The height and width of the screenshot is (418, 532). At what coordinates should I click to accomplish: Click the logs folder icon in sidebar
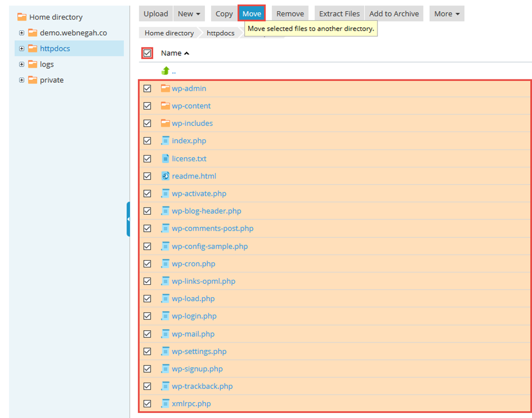click(x=32, y=64)
